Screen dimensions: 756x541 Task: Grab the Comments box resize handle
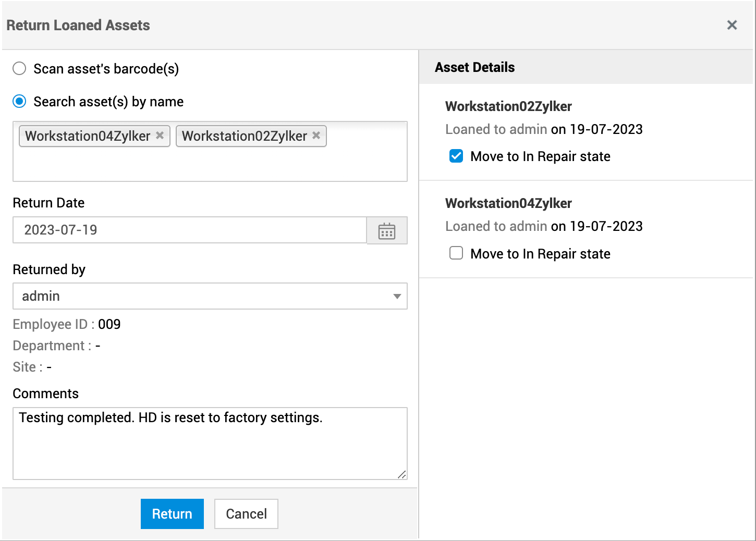(401, 474)
